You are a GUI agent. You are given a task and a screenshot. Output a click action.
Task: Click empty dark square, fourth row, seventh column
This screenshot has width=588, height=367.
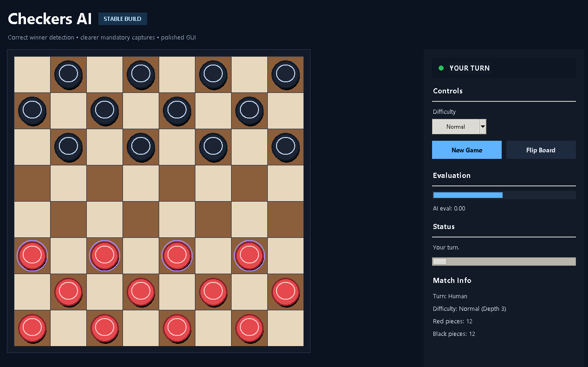pos(250,183)
